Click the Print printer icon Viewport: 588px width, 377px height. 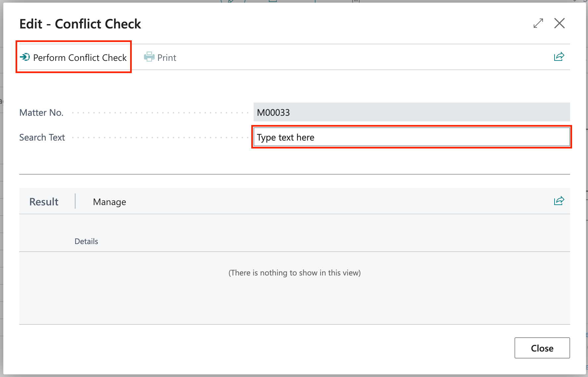(x=149, y=57)
